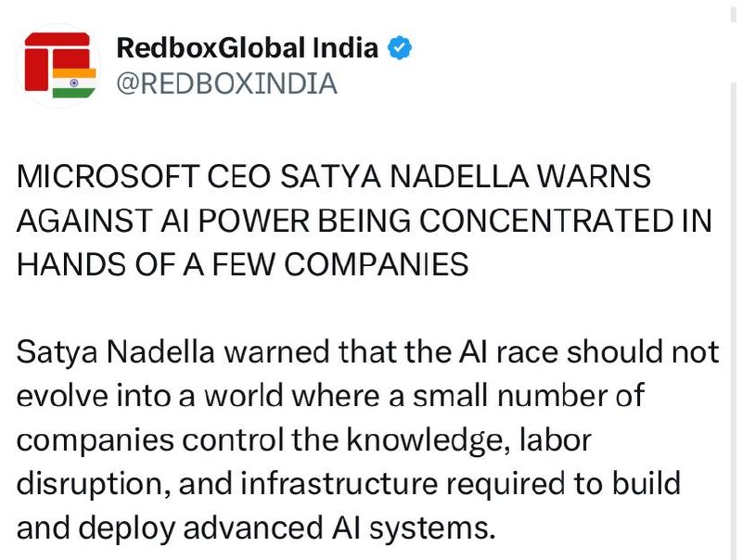Click the blue verified checkmark badge
This screenshot has height=560, width=742.
coord(400,48)
